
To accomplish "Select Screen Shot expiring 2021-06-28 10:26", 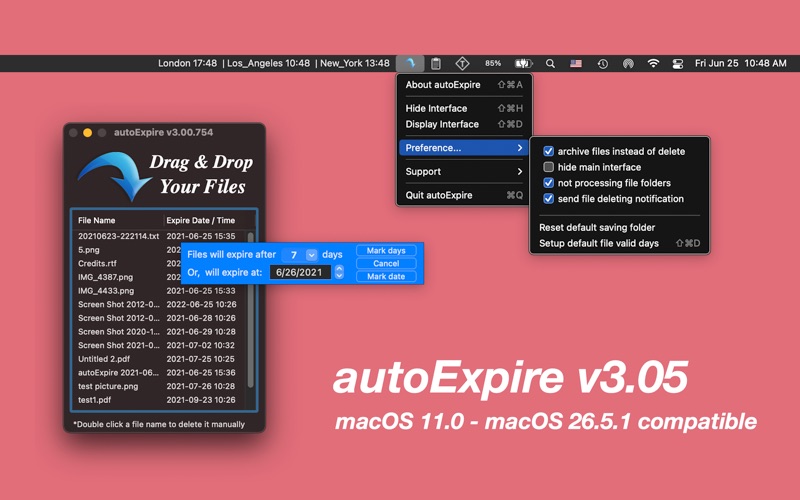I will [159, 318].
